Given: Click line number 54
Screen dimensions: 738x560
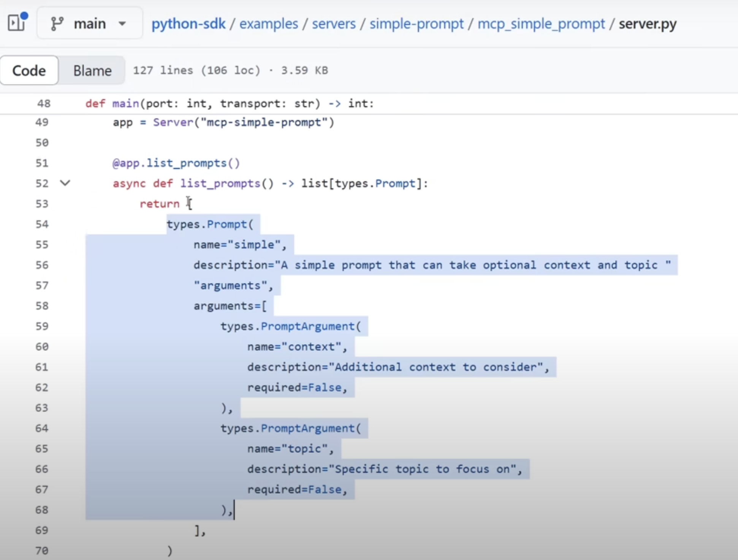Looking at the screenshot, I should [x=42, y=224].
